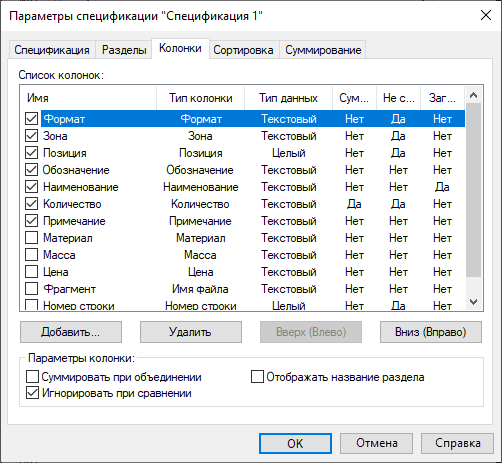Move column with Вниз (Вправо) button
Screen dimensions: 502x463
pyautogui.click(x=431, y=332)
